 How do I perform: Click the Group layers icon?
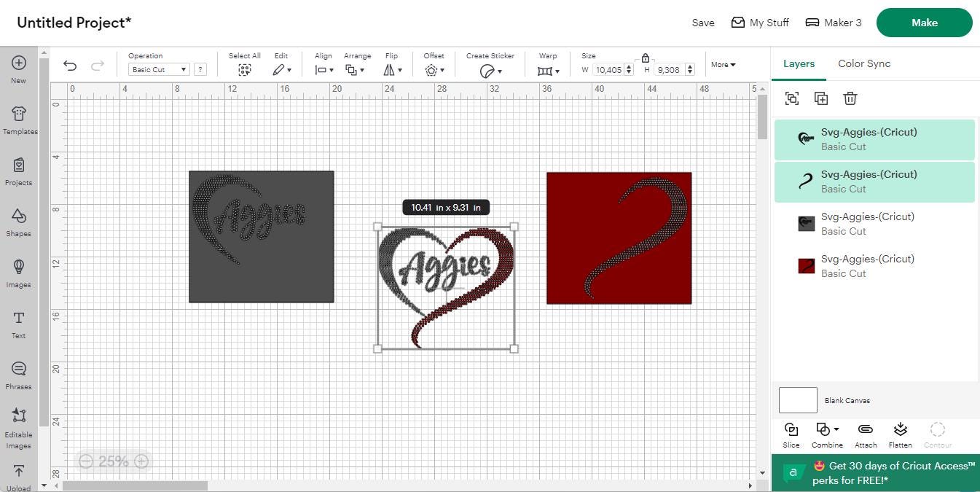coord(792,98)
